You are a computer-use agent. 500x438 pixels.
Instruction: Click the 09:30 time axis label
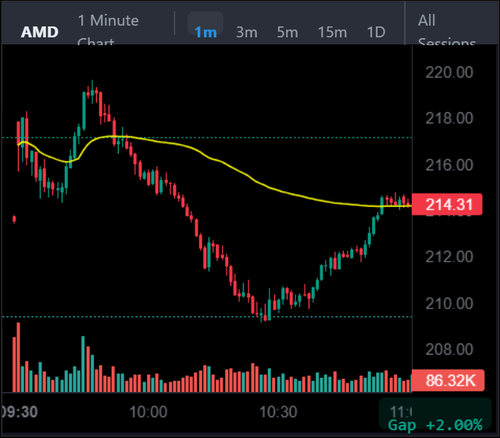(19, 412)
